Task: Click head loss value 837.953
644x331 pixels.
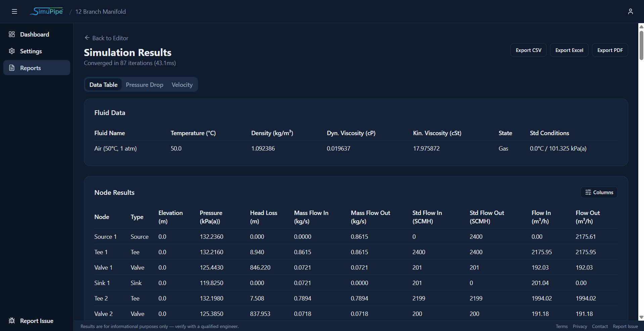Action: [260, 314]
